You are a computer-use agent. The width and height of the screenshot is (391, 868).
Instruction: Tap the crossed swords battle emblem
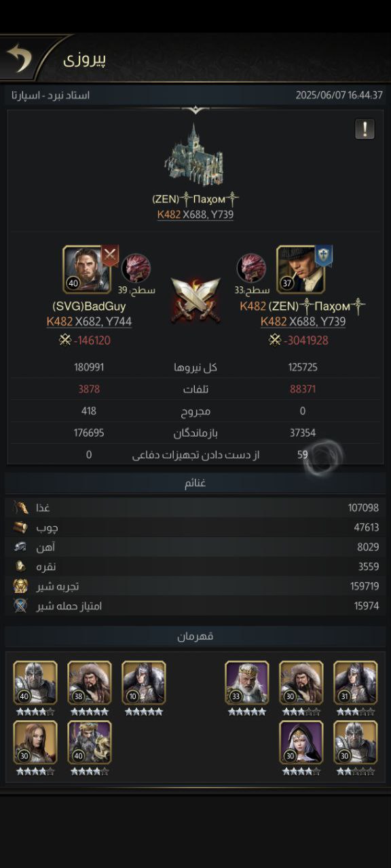tap(195, 298)
